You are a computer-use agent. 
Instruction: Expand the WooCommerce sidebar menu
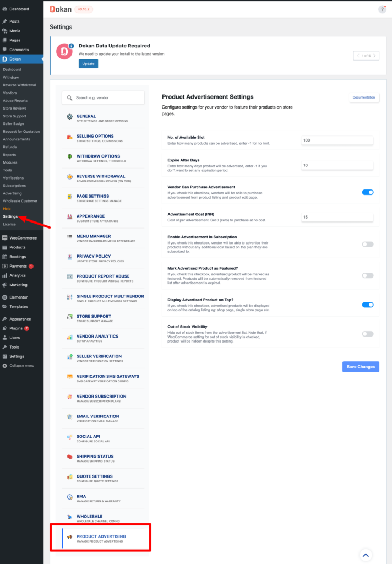(23, 238)
